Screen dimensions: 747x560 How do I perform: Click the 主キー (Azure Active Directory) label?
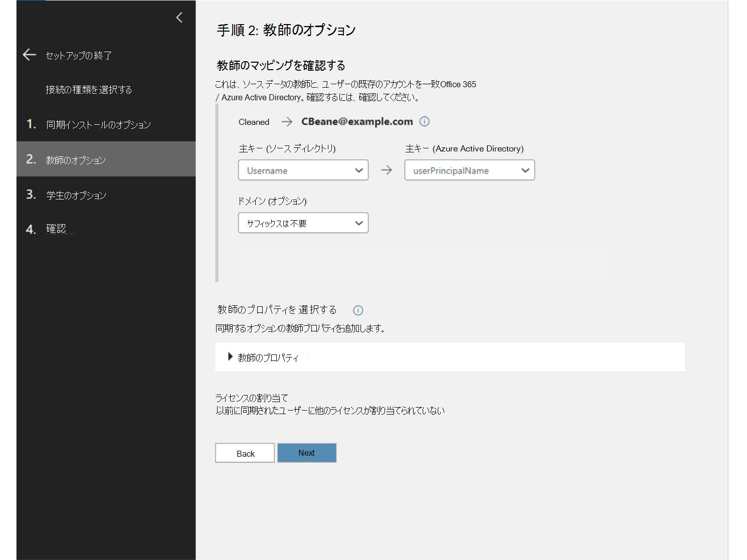464,148
